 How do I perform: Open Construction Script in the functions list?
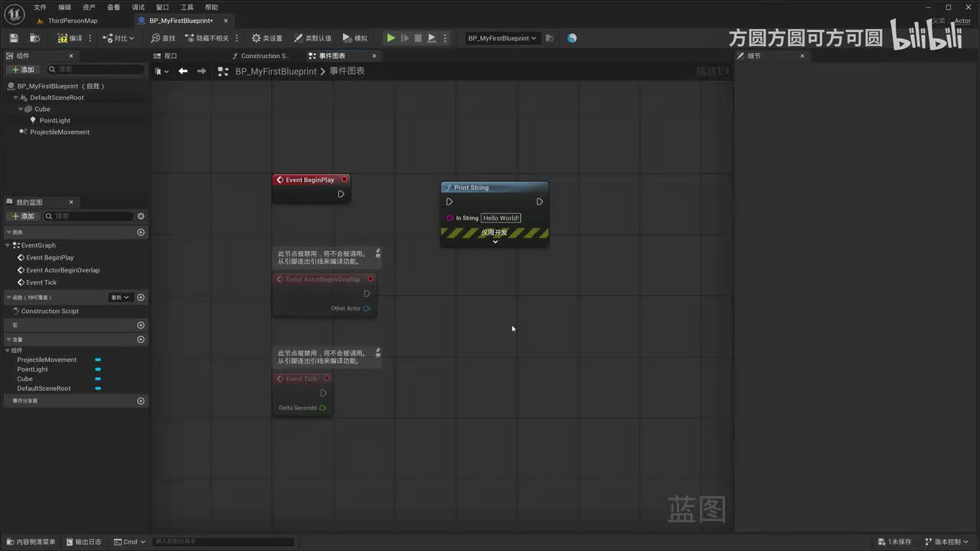pos(50,311)
